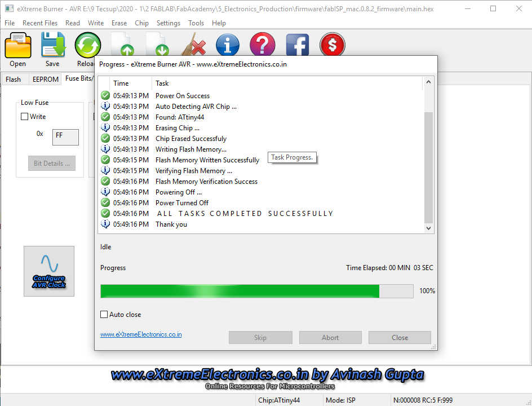Image resolution: width=532 pixels, height=406 pixels.
Task: Open the Recent Files menu
Action: click(40, 23)
